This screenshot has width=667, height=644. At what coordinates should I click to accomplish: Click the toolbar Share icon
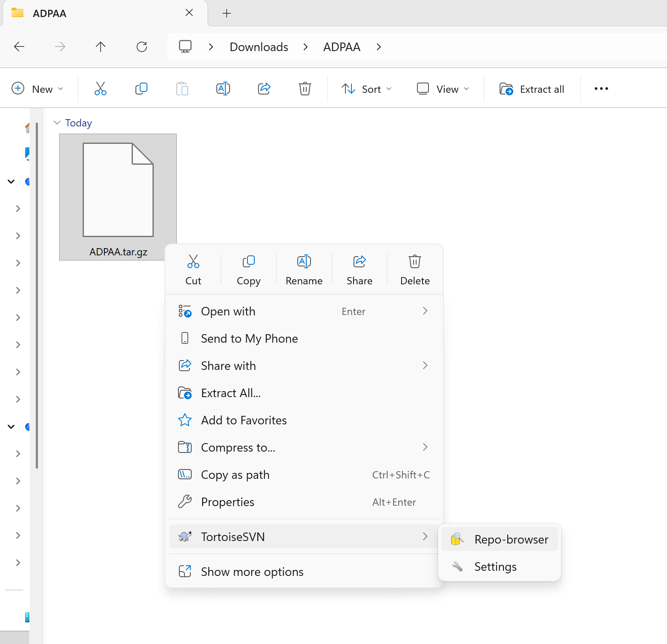(x=264, y=89)
